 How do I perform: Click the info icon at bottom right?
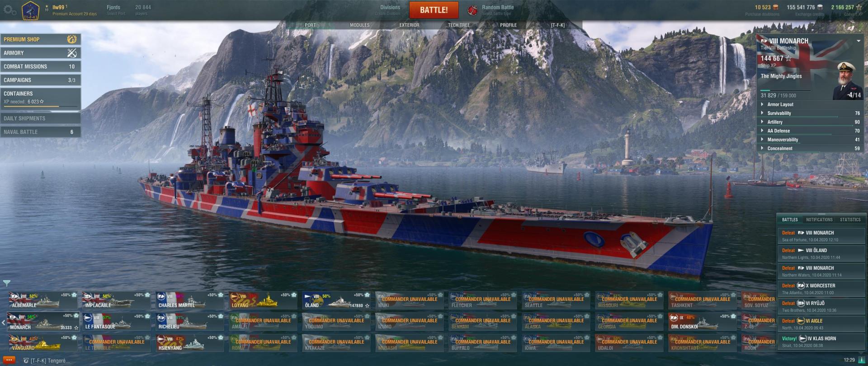[x=862, y=360]
